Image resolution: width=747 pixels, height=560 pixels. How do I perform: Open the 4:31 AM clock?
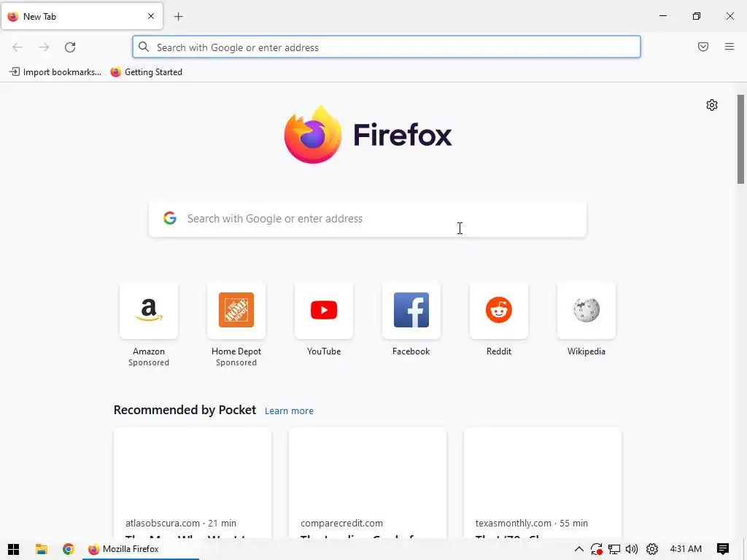[686, 549]
